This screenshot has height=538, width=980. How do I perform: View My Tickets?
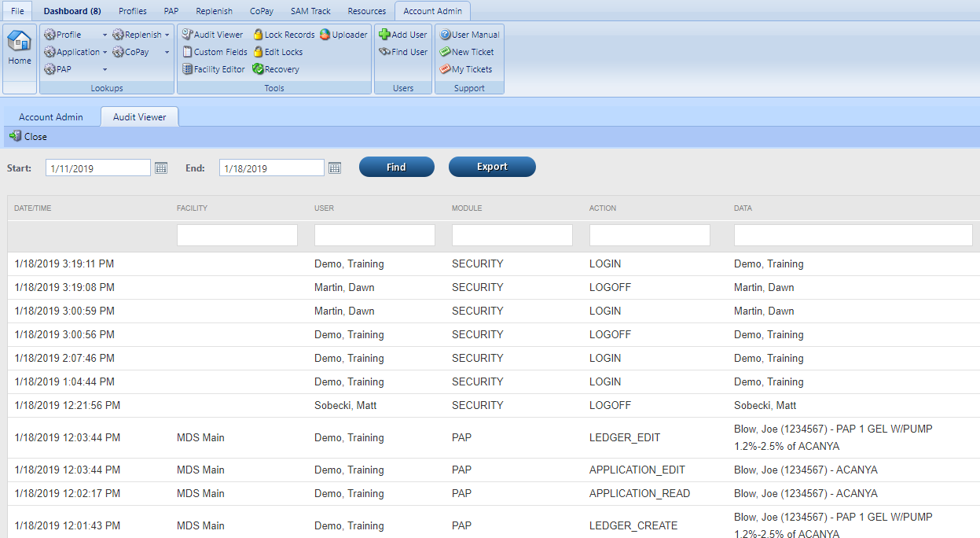465,69
